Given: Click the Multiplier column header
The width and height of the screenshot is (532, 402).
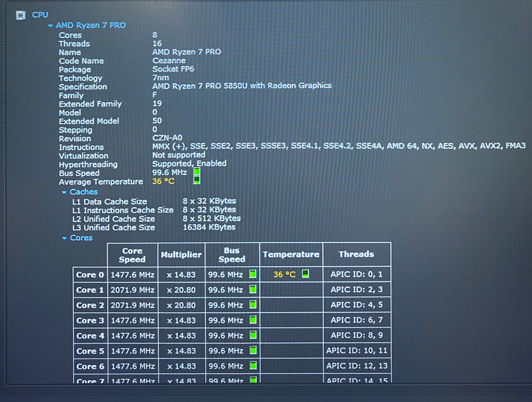Looking at the screenshot, I should 181,255.
